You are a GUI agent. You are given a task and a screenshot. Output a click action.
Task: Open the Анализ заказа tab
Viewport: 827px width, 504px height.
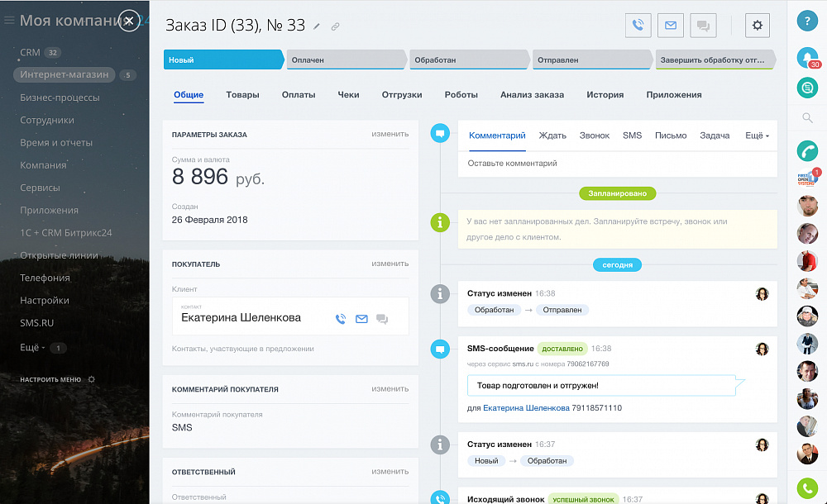point(532,95)
